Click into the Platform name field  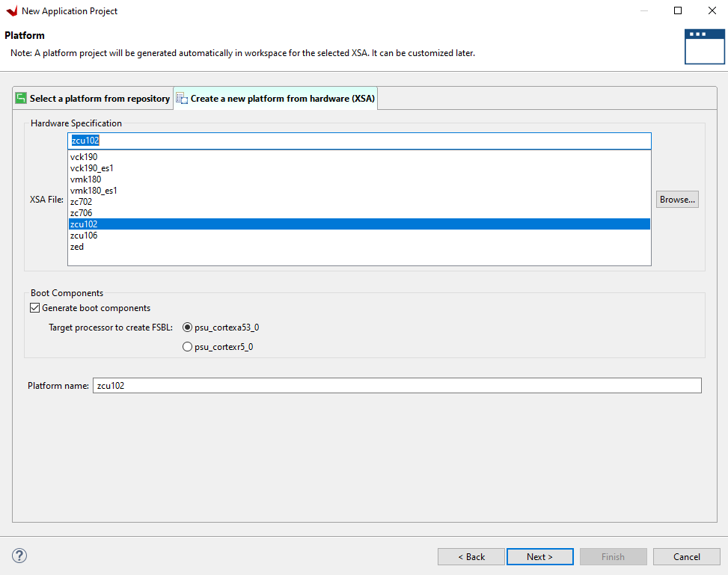[x=397, y=385]
